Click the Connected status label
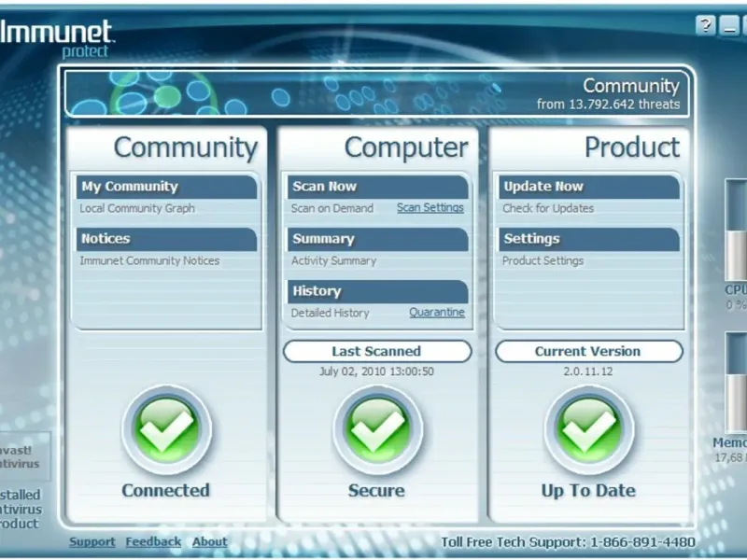This screenshot has height=560, width=747. pos(166,491)
